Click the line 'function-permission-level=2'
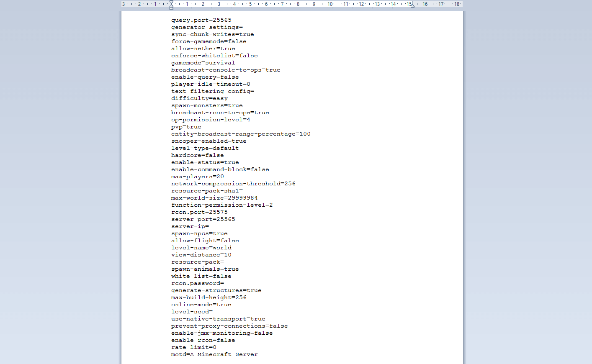Viewport: 592px width, 364px height. (x=222, y=205)
